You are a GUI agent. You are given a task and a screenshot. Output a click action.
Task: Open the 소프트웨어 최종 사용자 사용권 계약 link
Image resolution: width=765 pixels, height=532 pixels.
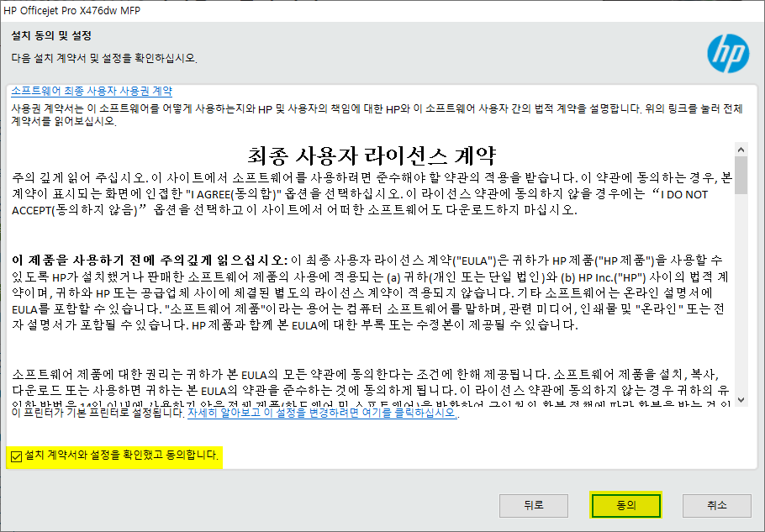[x=92, y=91]
